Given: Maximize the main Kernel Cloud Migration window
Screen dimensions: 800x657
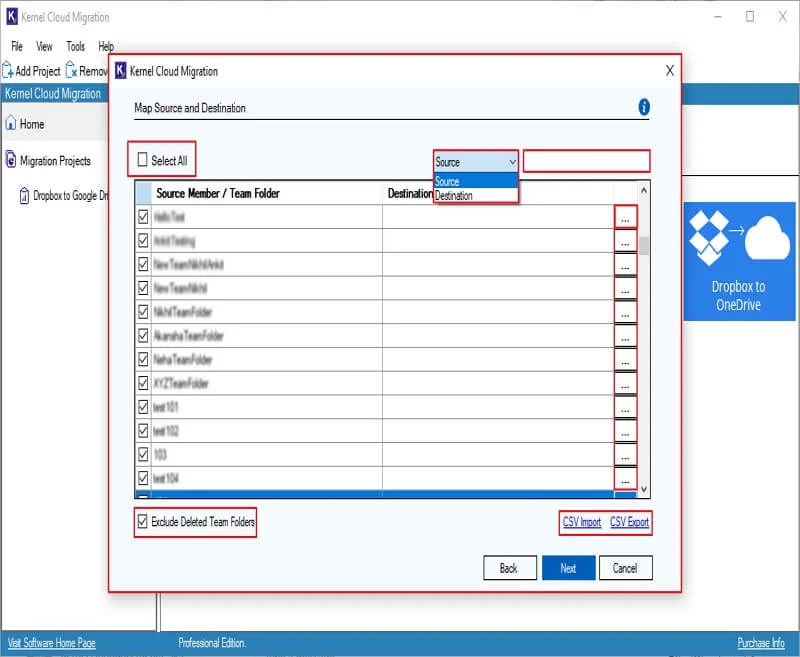Looking at the screenshot, I should pyautogui.click(x=750, y=17).
